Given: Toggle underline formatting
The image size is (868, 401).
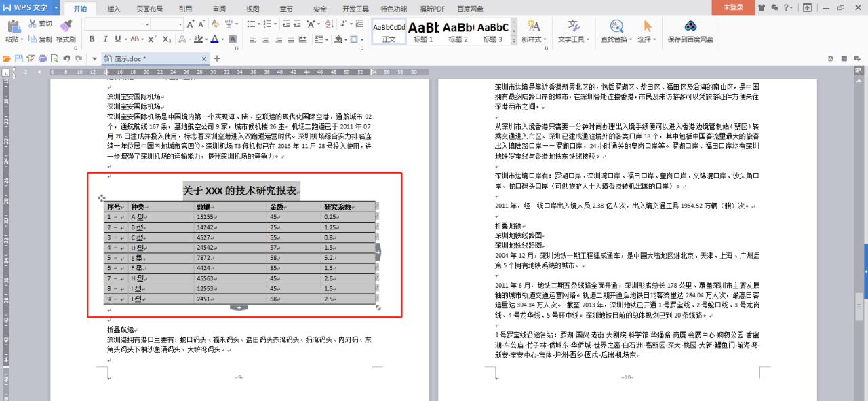Looking at the screenshot, I should (x=118, y=39).
